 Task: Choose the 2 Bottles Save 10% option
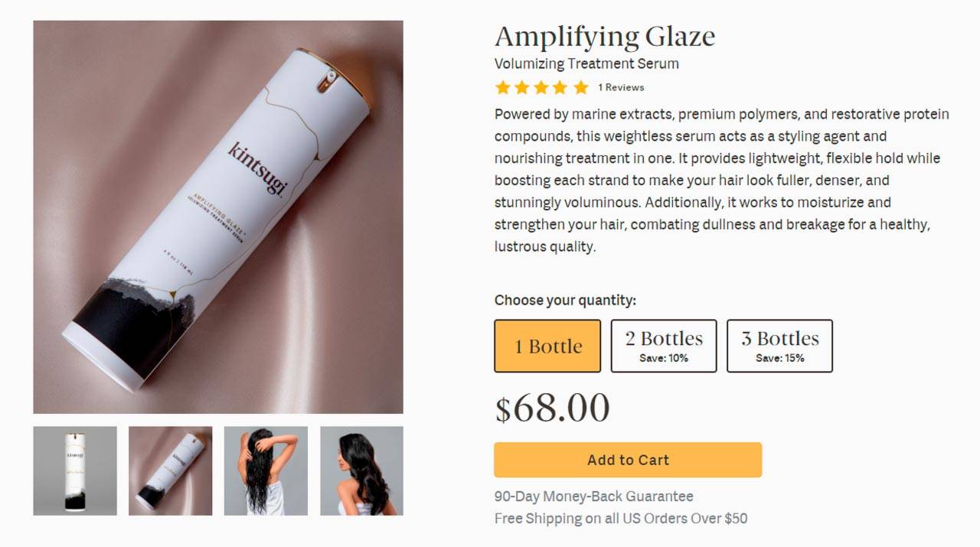[x=664, y=346]
